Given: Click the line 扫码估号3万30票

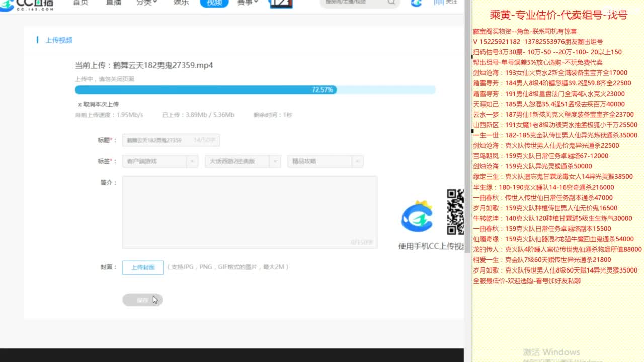Looking at the screenshot, I should click(547, 52).
